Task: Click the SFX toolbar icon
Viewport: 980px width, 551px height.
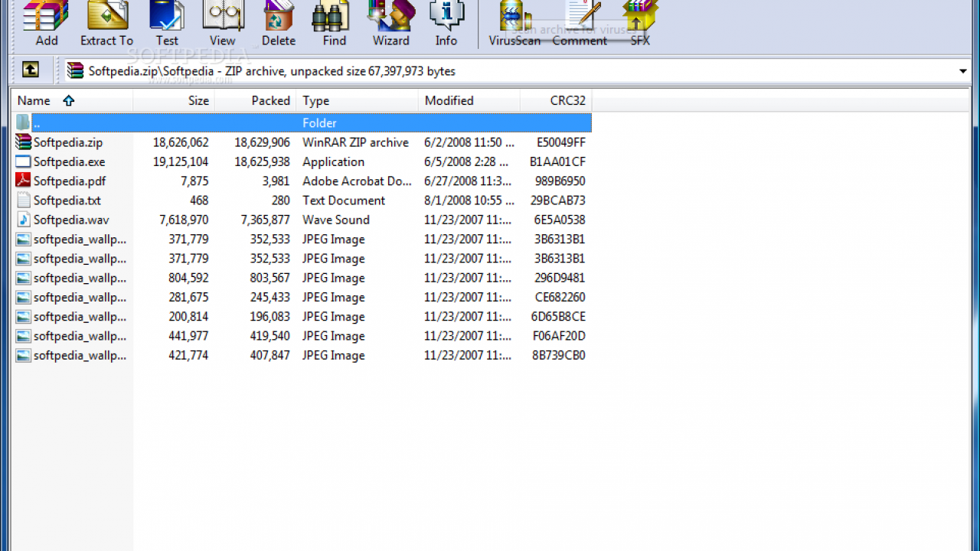Action: coord(640,17)
